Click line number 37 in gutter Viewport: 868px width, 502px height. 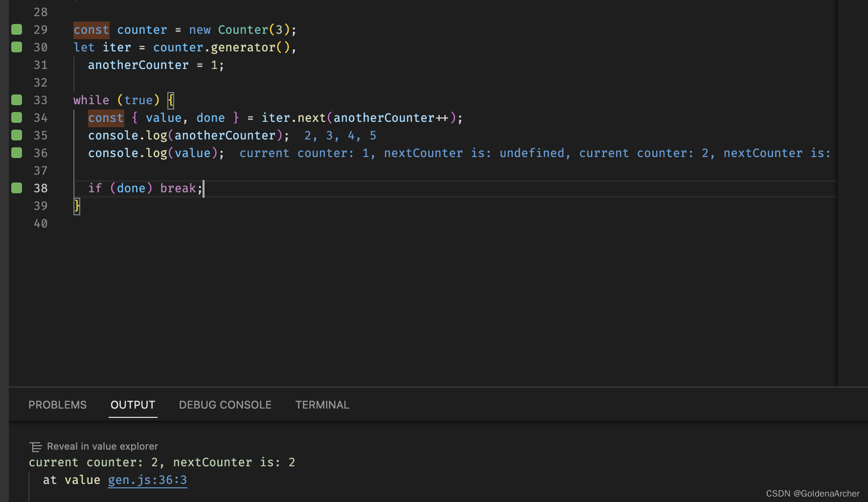coord(41,170)
